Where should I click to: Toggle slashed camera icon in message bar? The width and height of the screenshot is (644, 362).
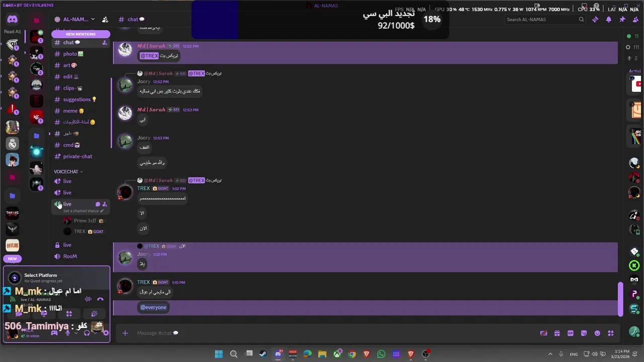tap(543, 333)
